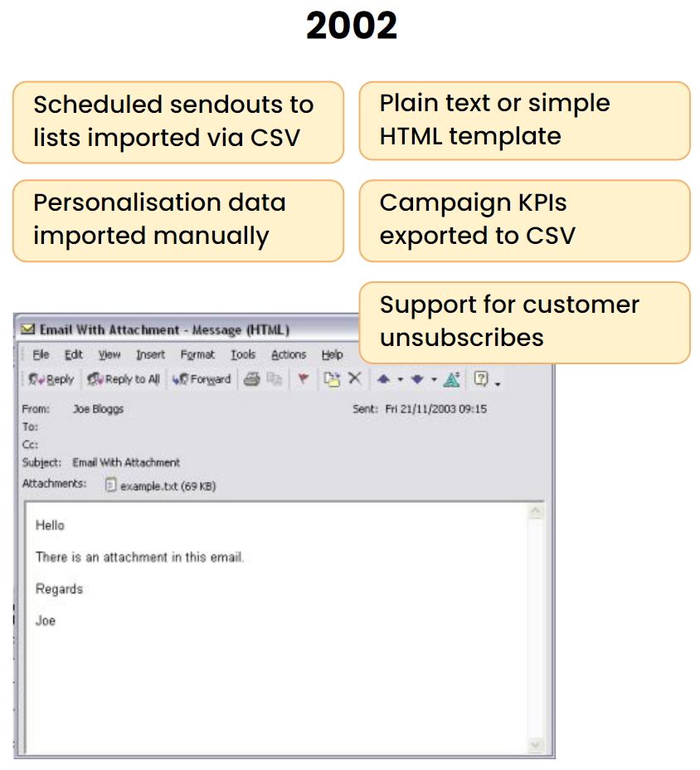Click the 2002 heading
The width and height of the screenshot is (700, 770).
(x=352, y=26)
